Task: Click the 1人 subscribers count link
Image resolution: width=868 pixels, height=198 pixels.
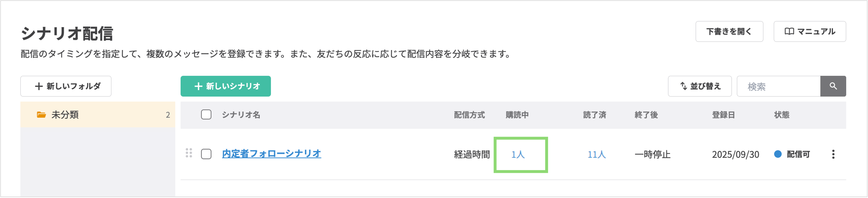Action: [x=518, y=155]
